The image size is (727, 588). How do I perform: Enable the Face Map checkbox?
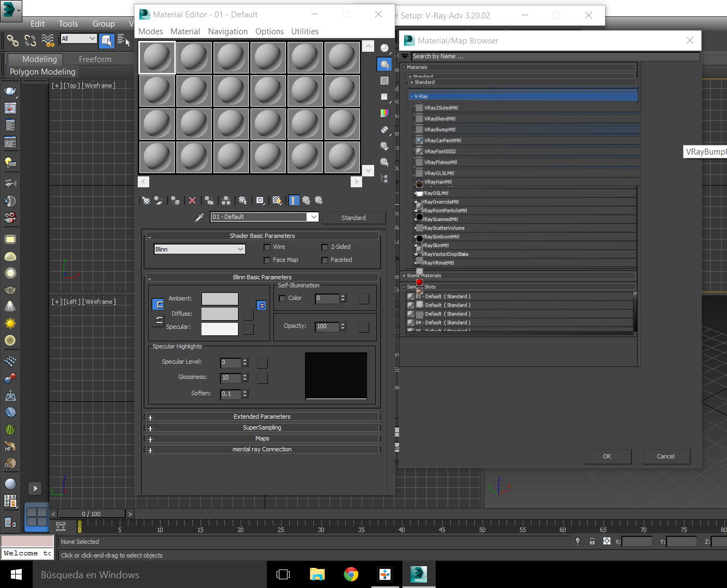267,260
